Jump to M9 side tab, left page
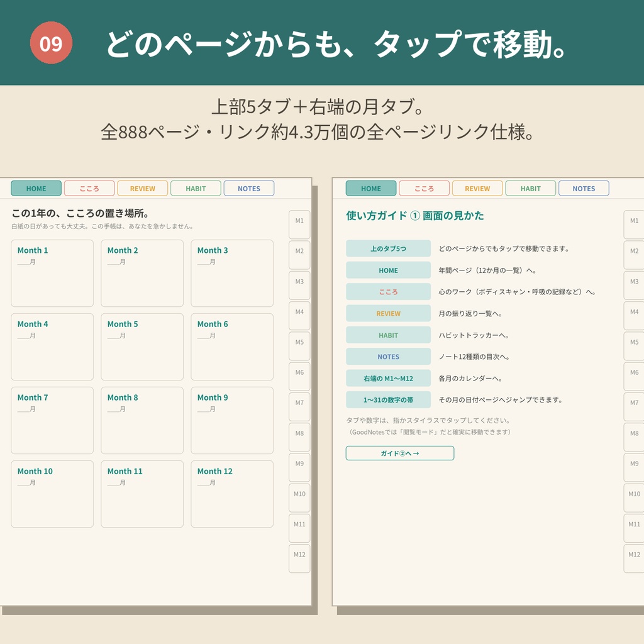 click(299, 468)
